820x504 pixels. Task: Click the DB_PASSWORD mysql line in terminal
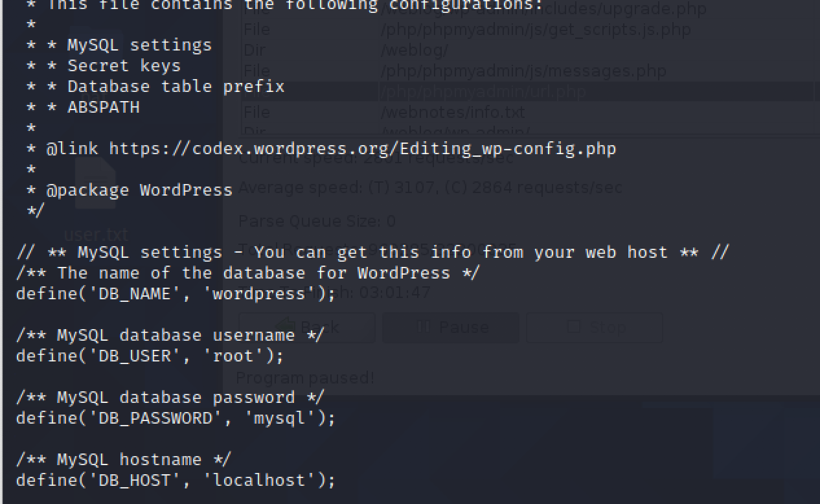pyautogui.click(x=176, y=418)
